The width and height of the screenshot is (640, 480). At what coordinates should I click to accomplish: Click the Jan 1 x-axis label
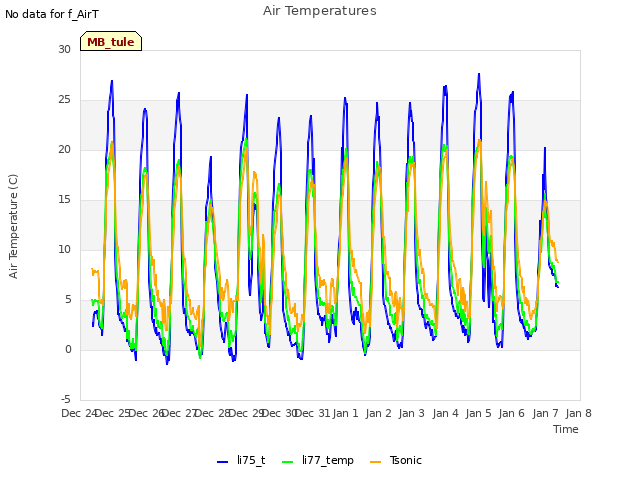345,413
